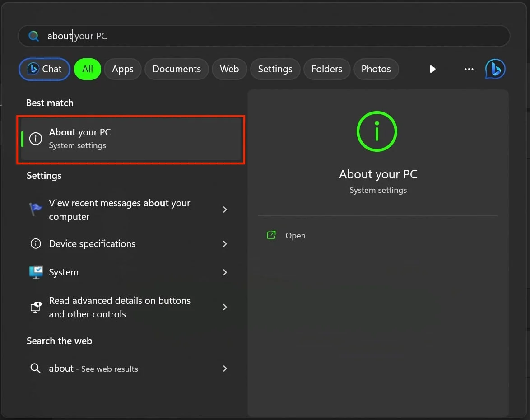Click the info icon beside Device specifications

tap(36, 243)
